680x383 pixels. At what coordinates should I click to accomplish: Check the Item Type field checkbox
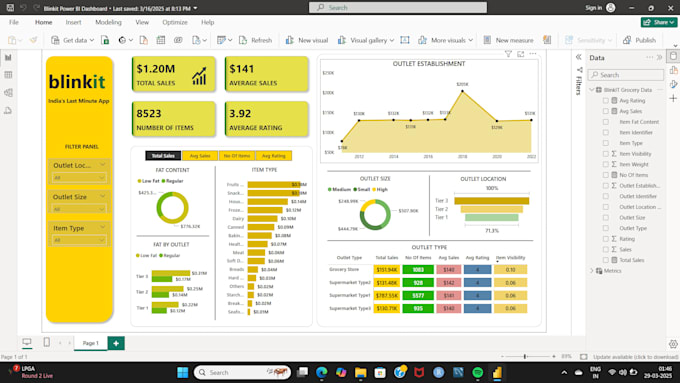(x=606, y=143)
